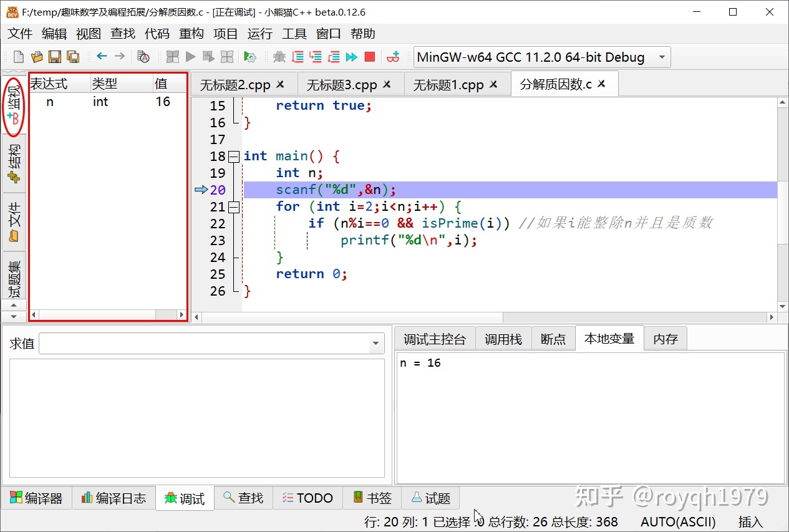Open the compiler set dropdown
The width and height of the screenshot is (789, 532).
pyautogui.click(x=542, y=57)
